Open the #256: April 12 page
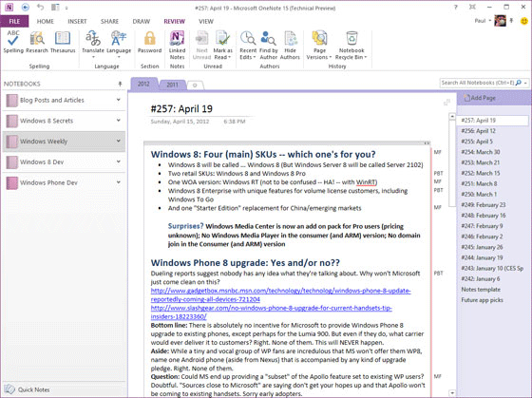Viewport: 532px width, 398px height. pos(479,131)
